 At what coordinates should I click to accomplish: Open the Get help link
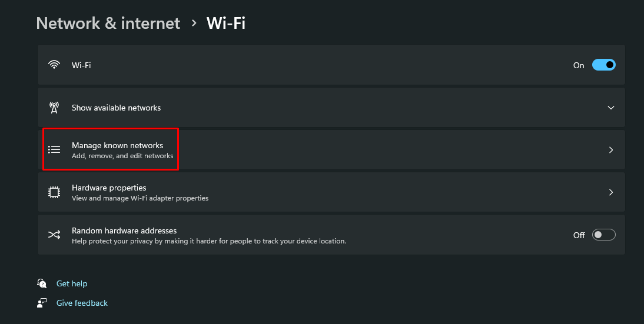pyautogui.click(x=72, y=283)
